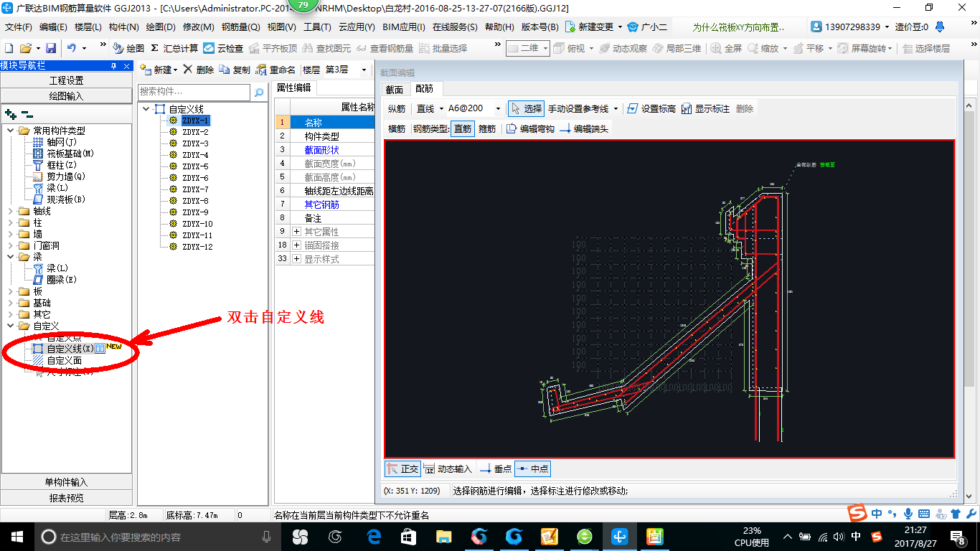Select component ZDYX-5 in the list
The width and height of the screenshot is (980, 551).
tap(195, 166)
